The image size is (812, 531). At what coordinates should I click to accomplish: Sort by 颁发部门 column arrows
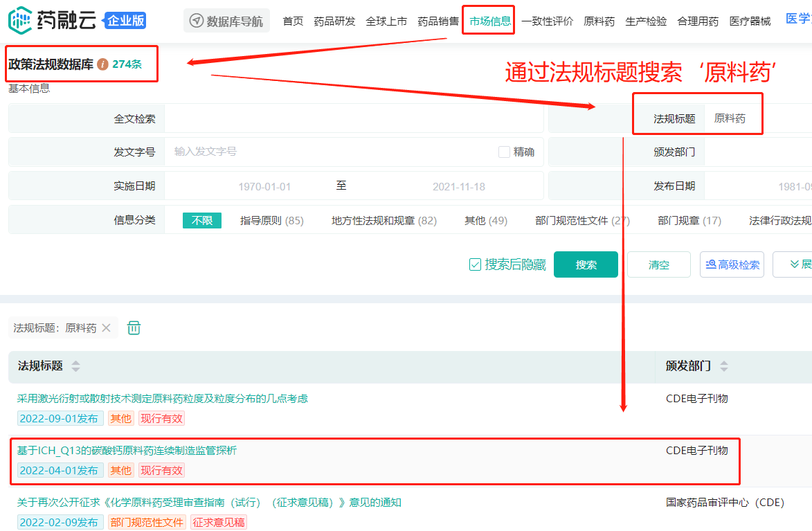pyautogui.click(x=724, y=366)
